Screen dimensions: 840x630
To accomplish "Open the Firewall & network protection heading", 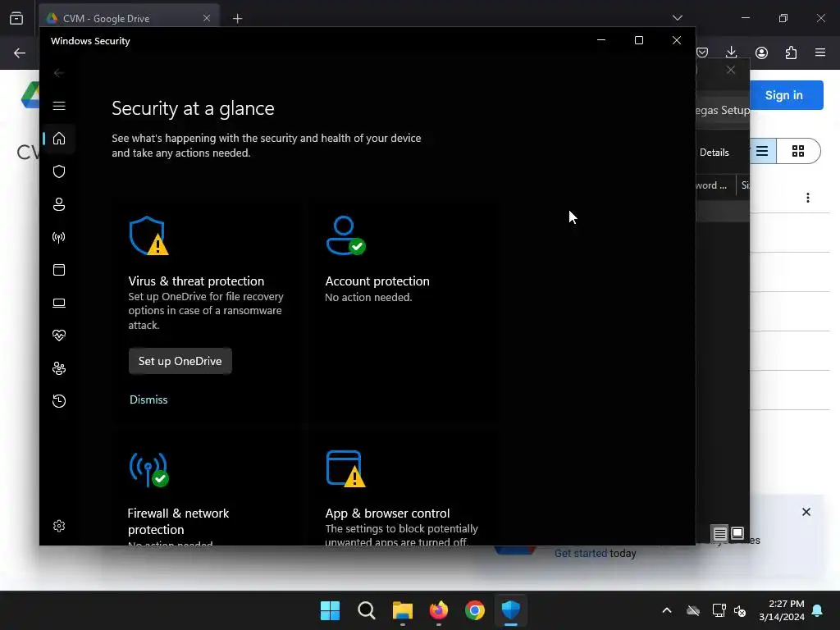I will click(x=178, y=521).
